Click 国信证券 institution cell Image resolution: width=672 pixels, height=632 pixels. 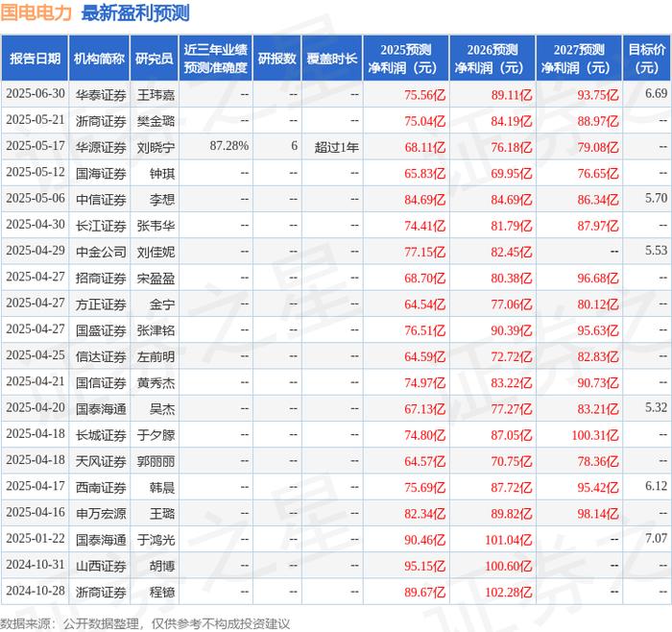tap(101, 382)
